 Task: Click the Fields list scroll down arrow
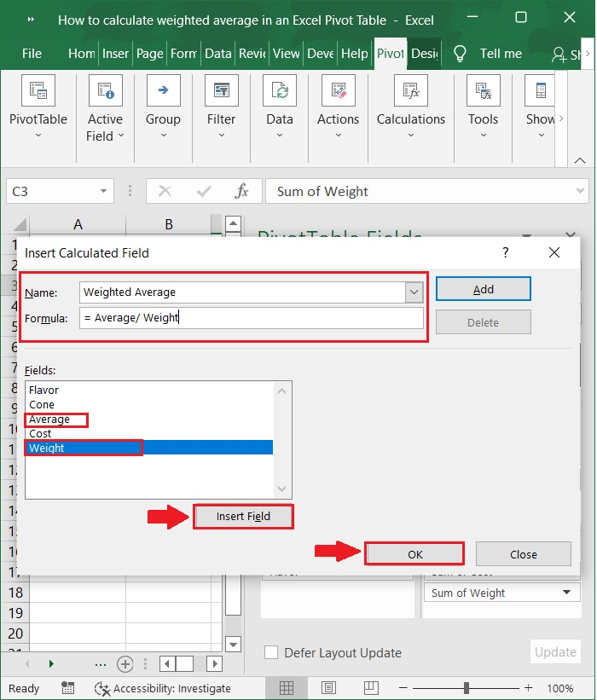pos(281,489)
